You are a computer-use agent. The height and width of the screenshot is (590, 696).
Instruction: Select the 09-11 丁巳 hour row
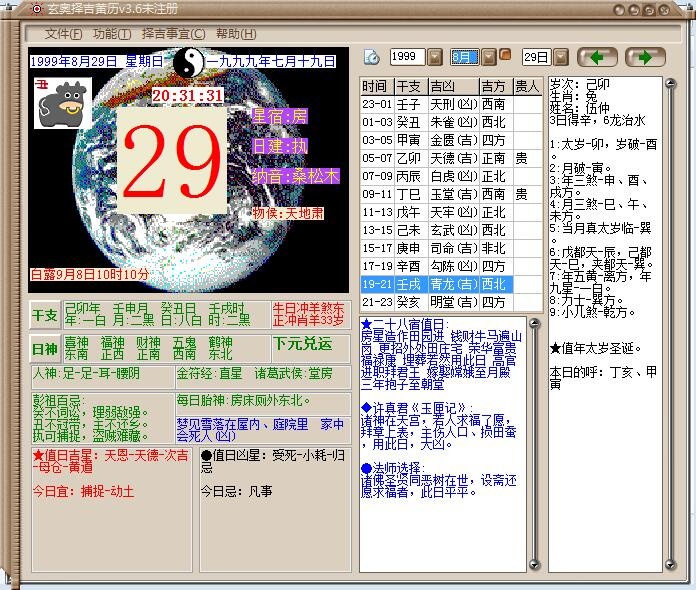point(451,194)
